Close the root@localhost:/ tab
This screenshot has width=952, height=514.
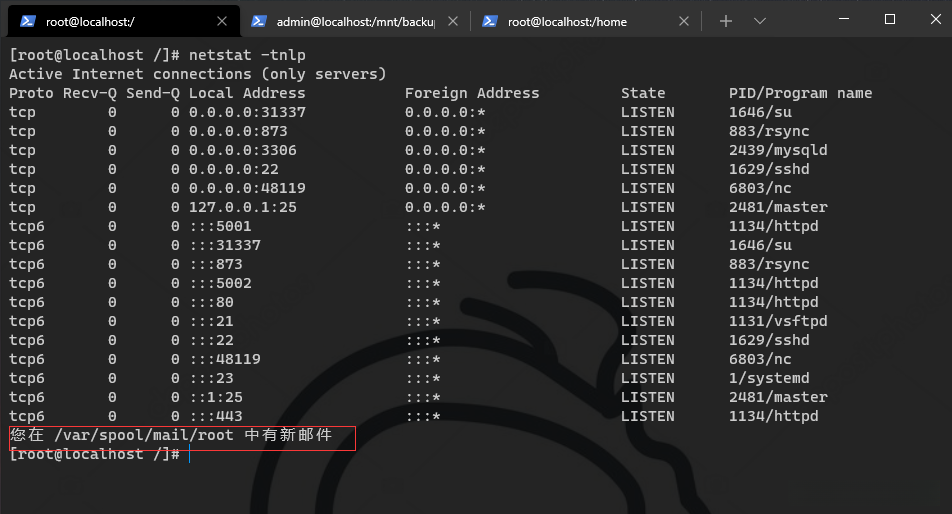click(222, 21)
